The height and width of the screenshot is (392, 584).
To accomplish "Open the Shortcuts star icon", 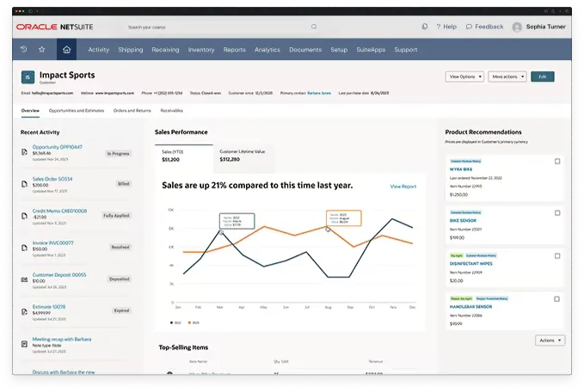I will 41,50.
